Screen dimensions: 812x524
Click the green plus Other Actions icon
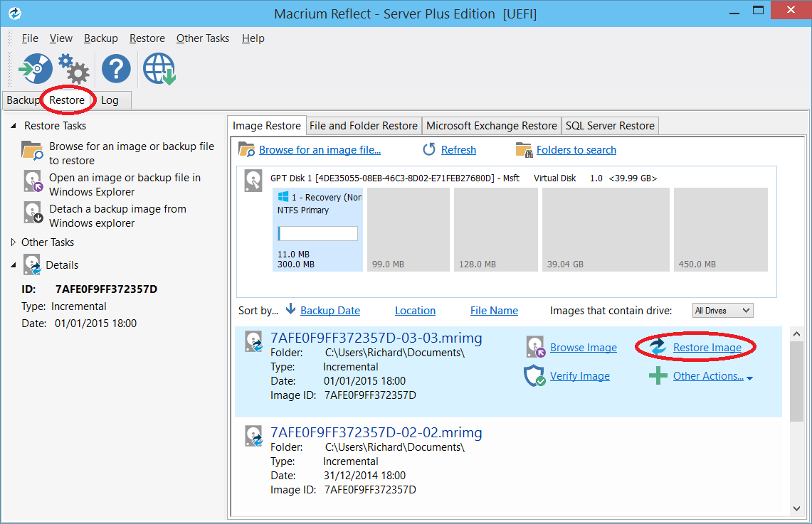(x=658, y=375)
